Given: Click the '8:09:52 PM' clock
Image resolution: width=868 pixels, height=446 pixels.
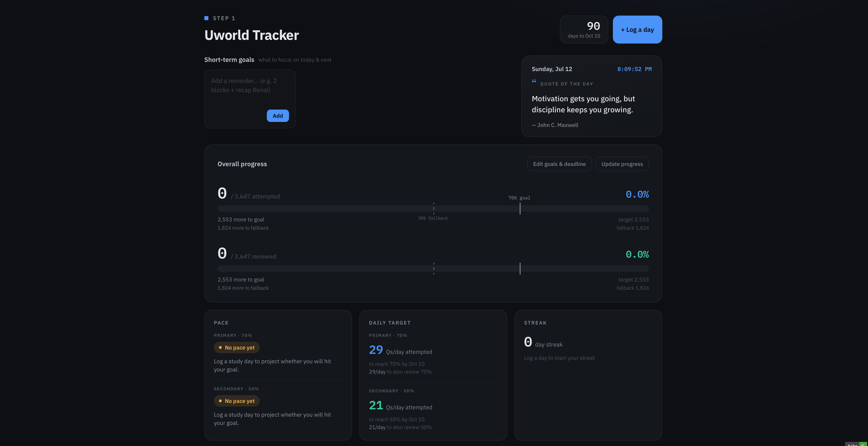Looking at the screenshot, I should pos(634,69).
